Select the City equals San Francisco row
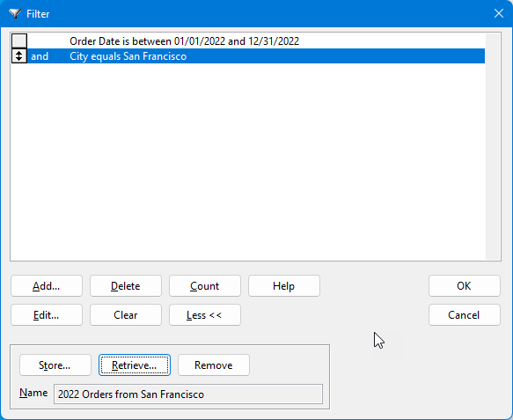 (x=256, y=56)
